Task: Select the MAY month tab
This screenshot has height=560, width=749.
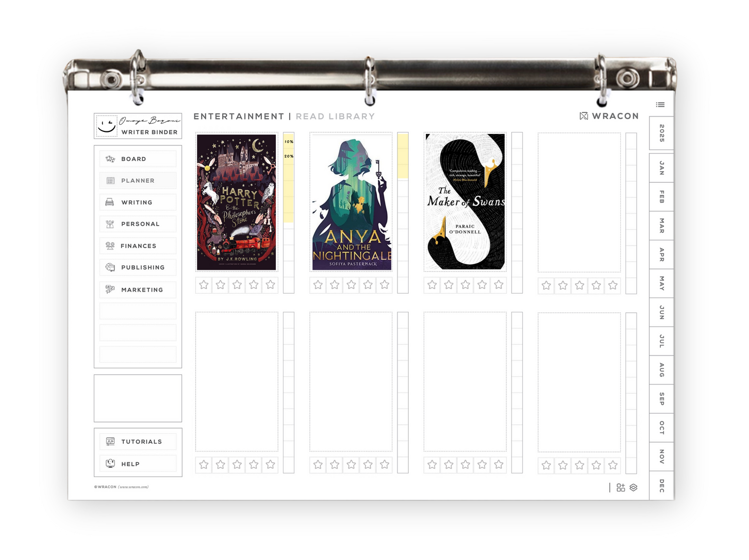Action: click(661, 283)
